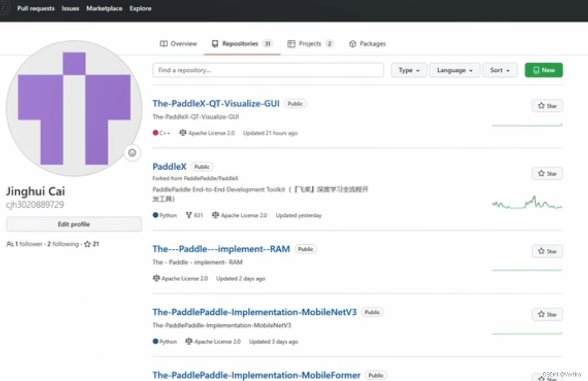Click the book icon on Overview tab
The height and width of the screenshot is (381, 588).
[163, 44]
